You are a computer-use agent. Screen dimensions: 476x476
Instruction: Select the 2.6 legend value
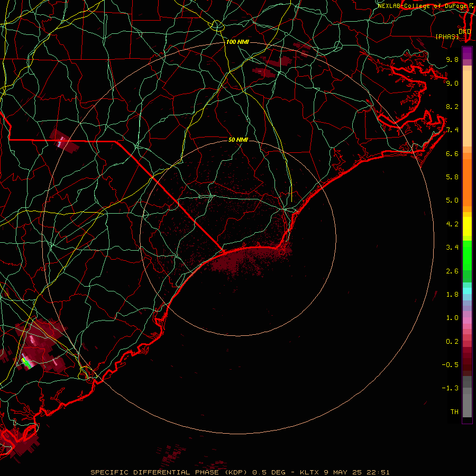click(x=452, y=271)
